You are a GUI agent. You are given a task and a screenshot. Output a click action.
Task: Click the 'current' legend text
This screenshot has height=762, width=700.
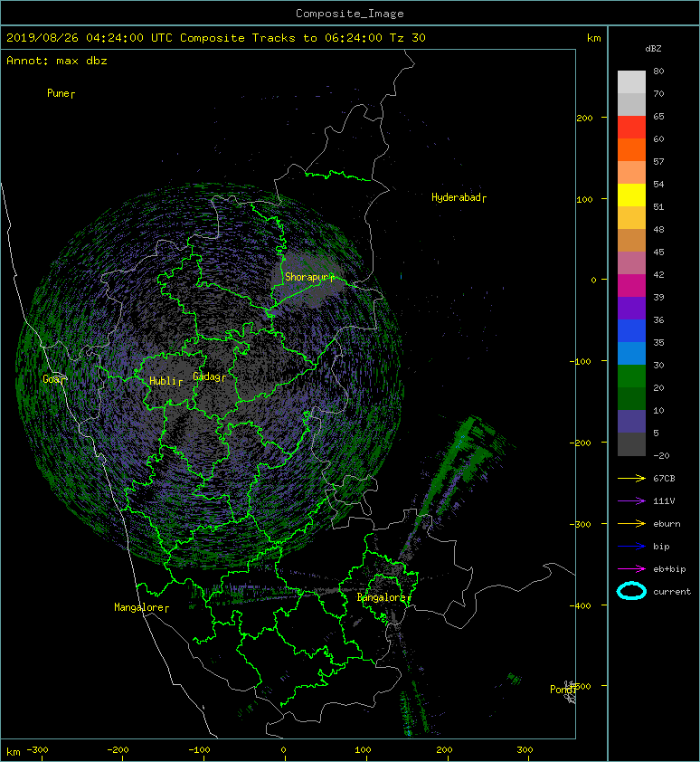point(672,592)
